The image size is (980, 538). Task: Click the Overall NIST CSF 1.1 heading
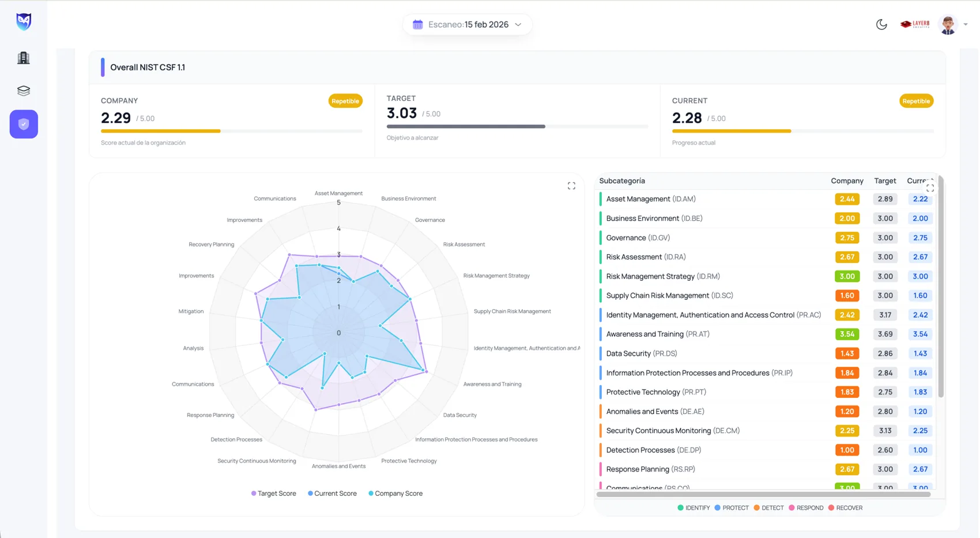[148, 67]
